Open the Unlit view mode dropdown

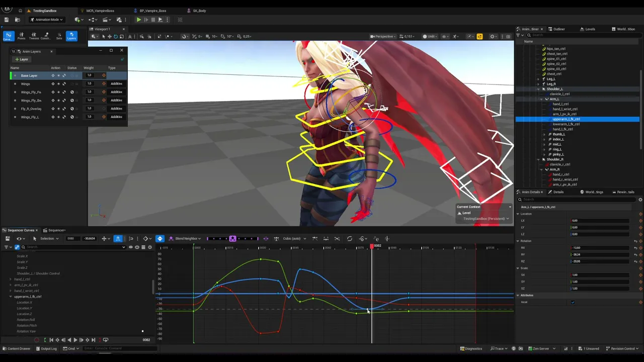pyautogui.click(x=431, y=36)
